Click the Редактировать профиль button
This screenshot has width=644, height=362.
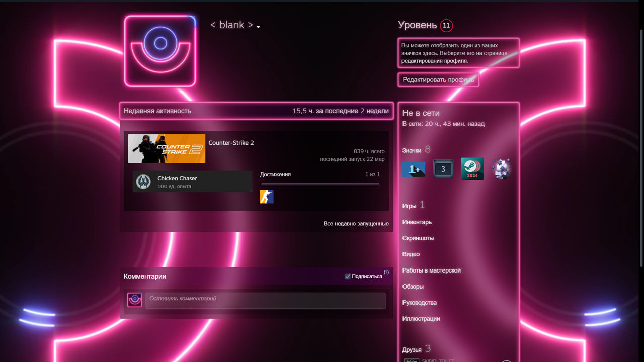click(438, 80)
